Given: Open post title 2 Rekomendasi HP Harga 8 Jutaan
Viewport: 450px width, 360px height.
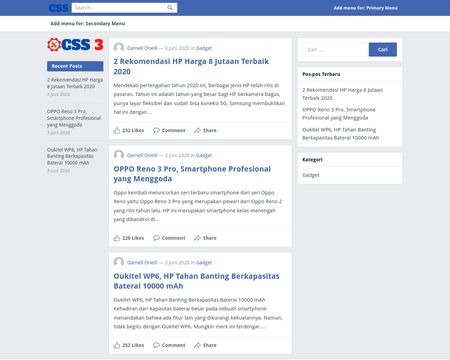Looking at the screenshot, I should click(191, 66).
